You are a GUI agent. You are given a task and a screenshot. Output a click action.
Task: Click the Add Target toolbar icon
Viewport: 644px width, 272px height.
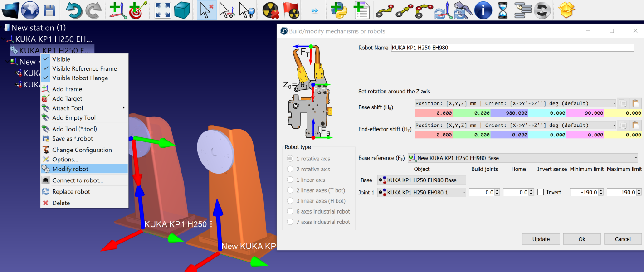pyautogui.click(x=136, y=10)
